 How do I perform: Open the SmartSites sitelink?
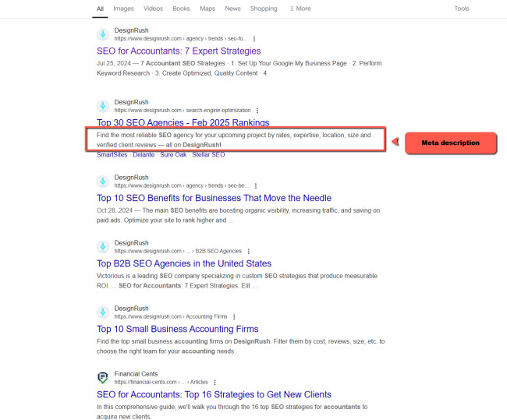coord(112,155)
